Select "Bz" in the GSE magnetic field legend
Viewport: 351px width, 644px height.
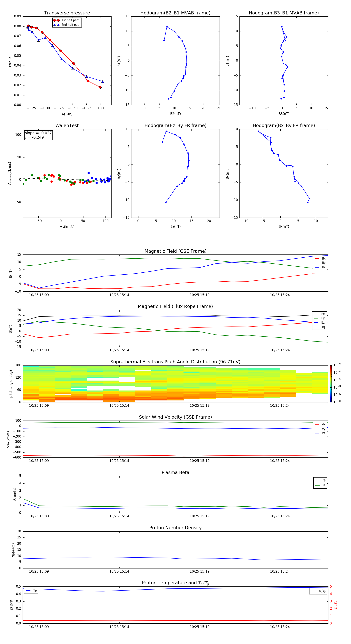click(x=320, y=267)
